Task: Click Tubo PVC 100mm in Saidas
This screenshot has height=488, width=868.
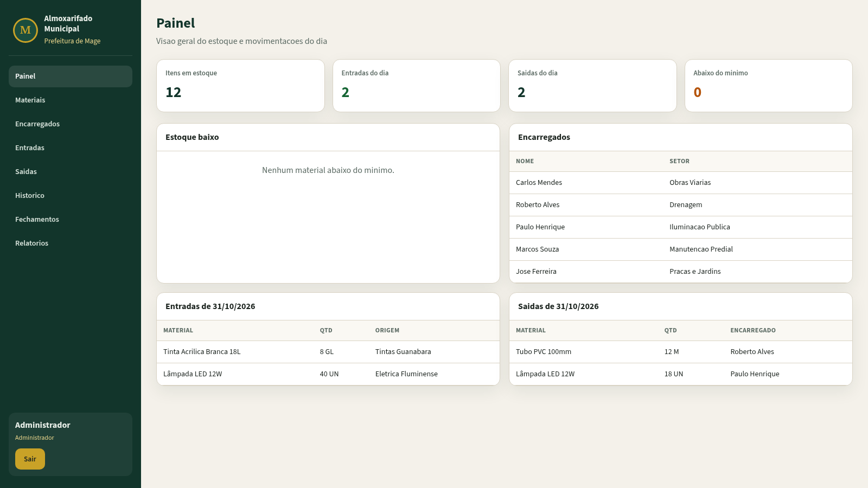Action: (x=544, y=352)
